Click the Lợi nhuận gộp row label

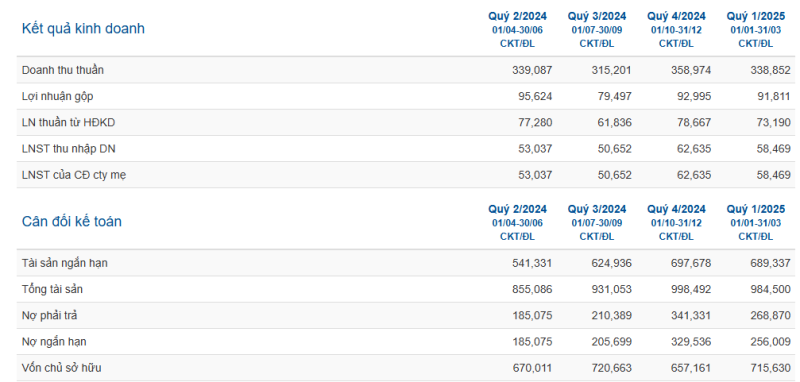point(58,96)
